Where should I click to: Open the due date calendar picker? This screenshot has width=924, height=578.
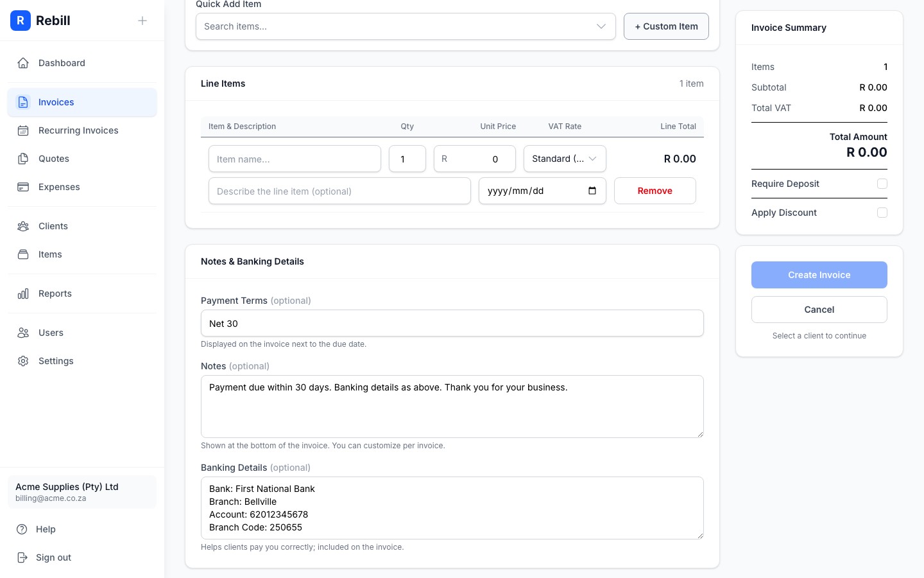592,191
